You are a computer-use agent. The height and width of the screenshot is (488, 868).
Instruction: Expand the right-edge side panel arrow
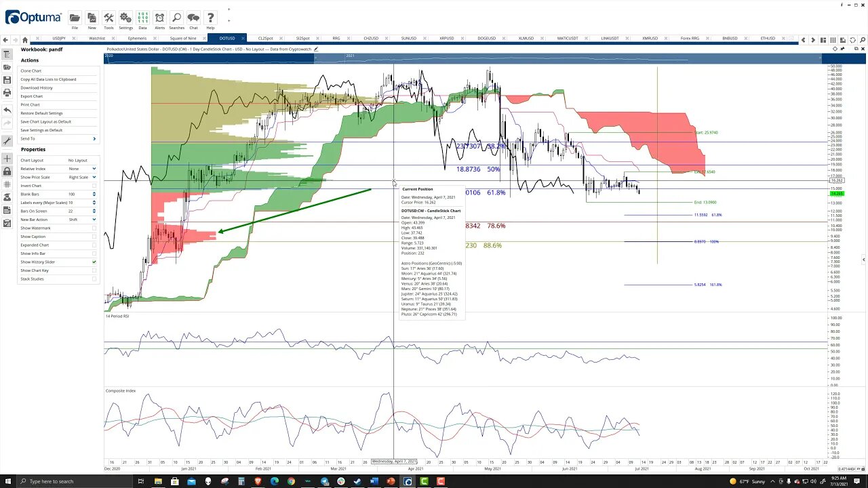(863, 259)
